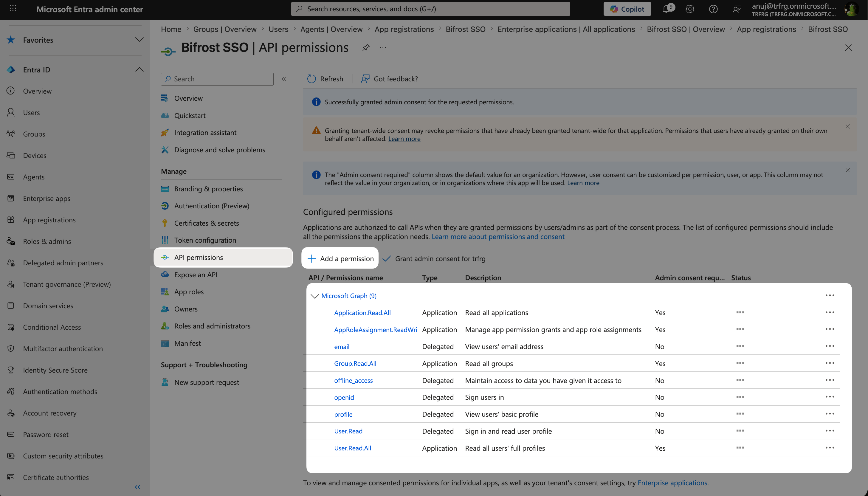The image size is (868, 496).
Task: Click the Token configuration icon
Action: [165, 240]
